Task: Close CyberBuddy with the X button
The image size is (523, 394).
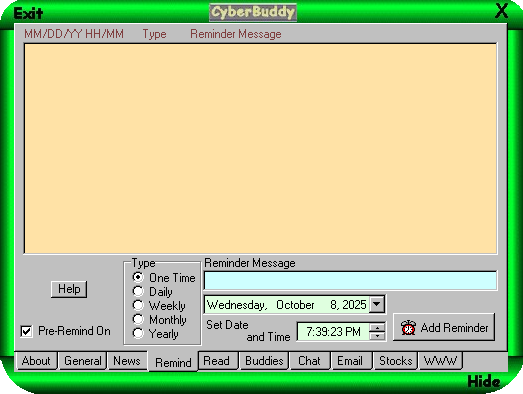Action: (501, 11)
